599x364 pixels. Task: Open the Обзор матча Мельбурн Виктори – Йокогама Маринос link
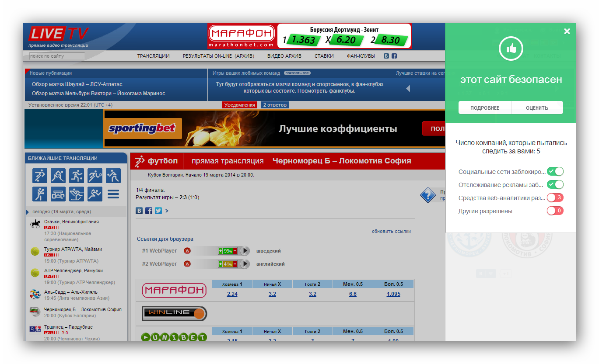click(x=98, y=94)
